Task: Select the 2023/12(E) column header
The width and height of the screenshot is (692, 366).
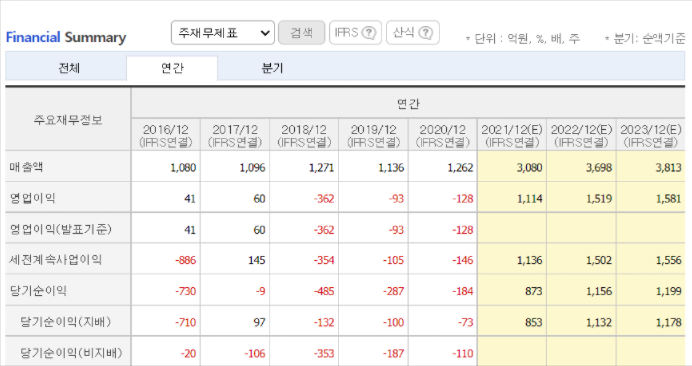Action: tap(651, 136)
